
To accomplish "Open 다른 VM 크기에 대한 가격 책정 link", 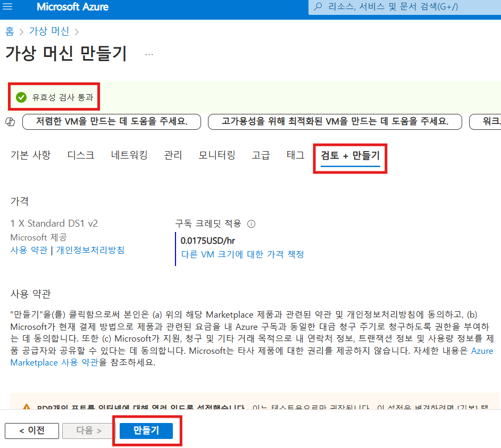I will click(243, 255).
